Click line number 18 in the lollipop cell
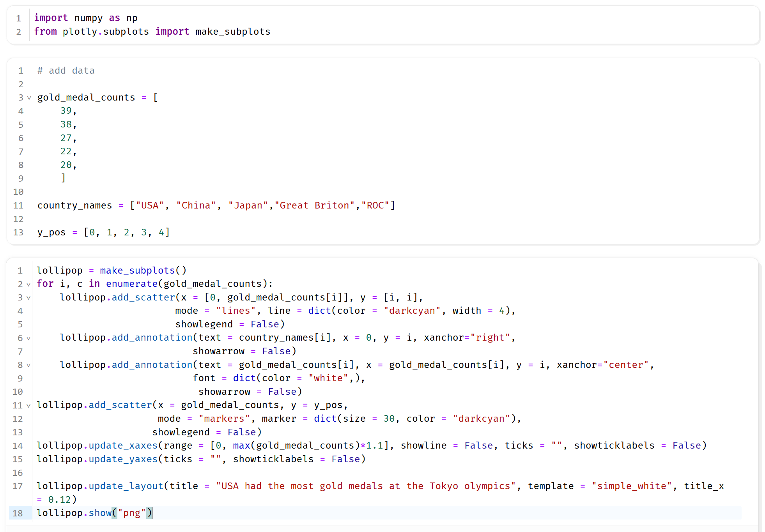The width and height of the screenshot is (765, 532). click(18, 513)
